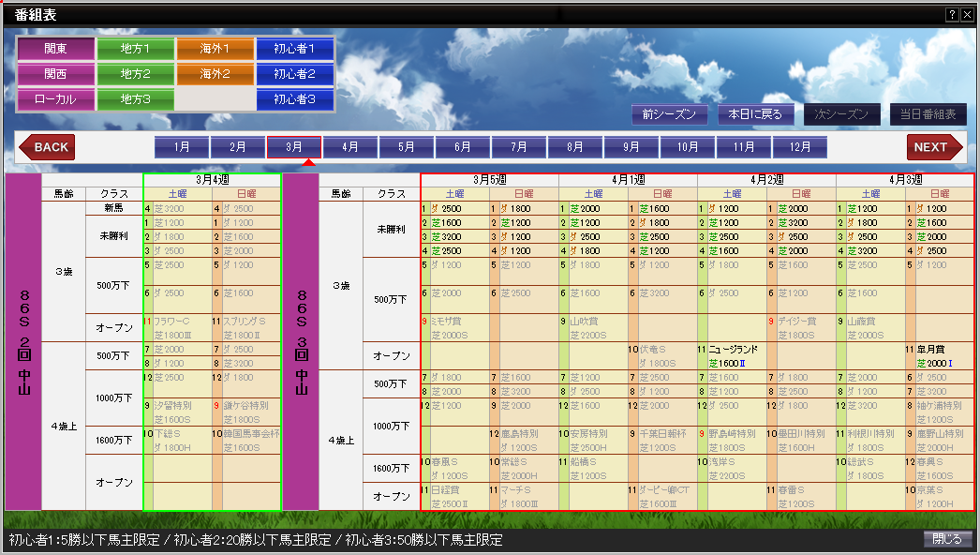Click 本日に戻る to return to today

coord(756,114)
